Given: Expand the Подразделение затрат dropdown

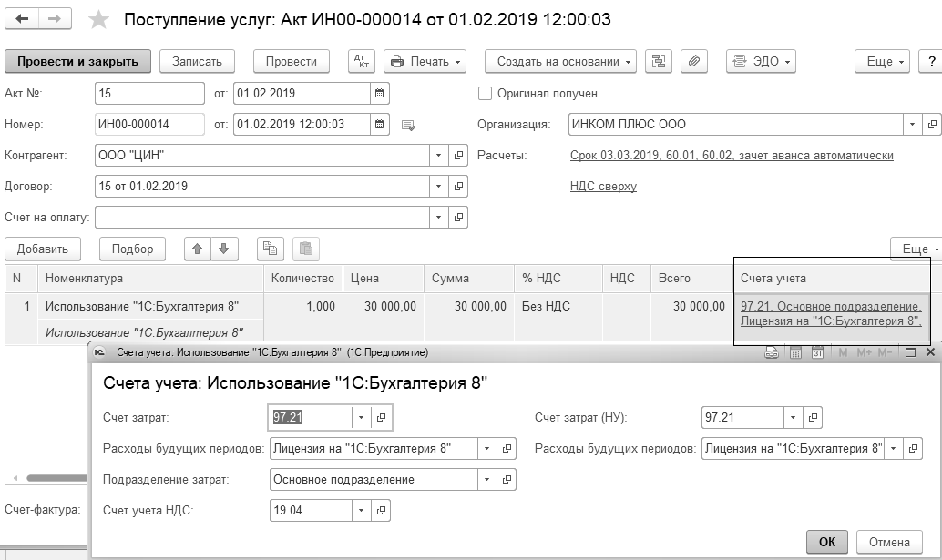Looking at the screenshot, I should pos(486,480).
